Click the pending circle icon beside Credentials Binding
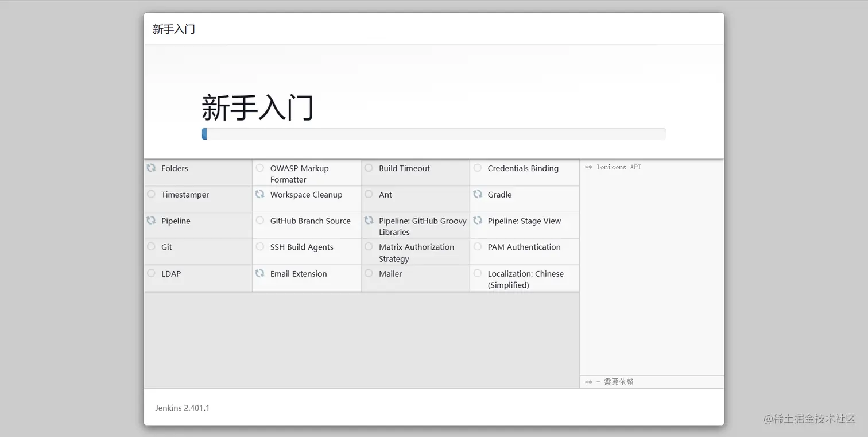Screen dimensions: 868x437 (x=478, y=168)
